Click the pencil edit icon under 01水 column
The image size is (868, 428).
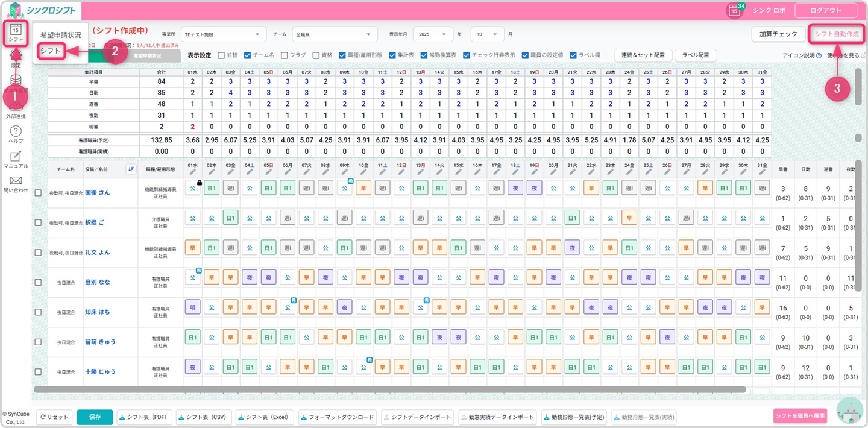pos(192,172)
